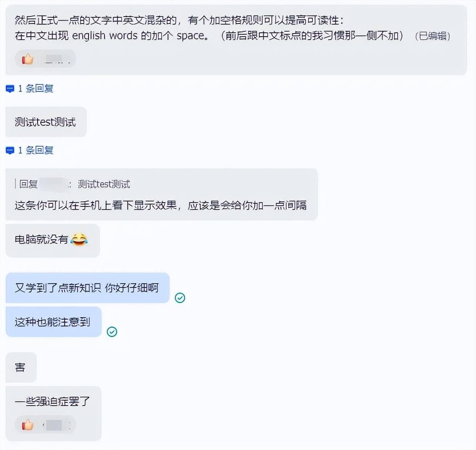Screen dimensions: 476x450
Task: Click reply bubble icon above 测试test测试 message
Action: click(x=10, y=89)
